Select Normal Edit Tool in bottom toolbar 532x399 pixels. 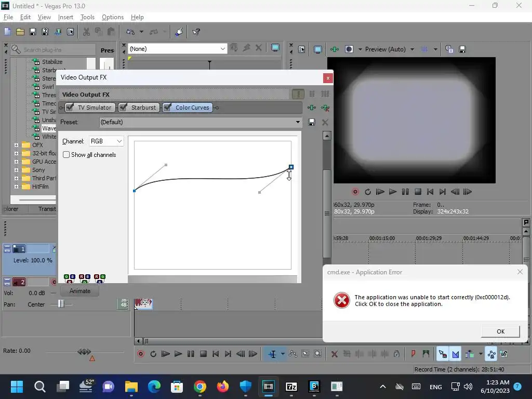pyautogui.click(x=272, y=354)
